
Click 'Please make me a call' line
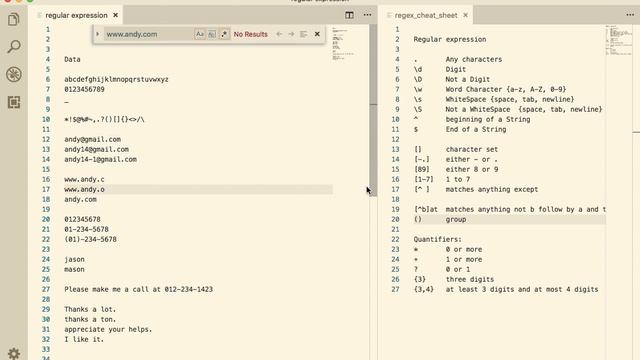(138, 289)
